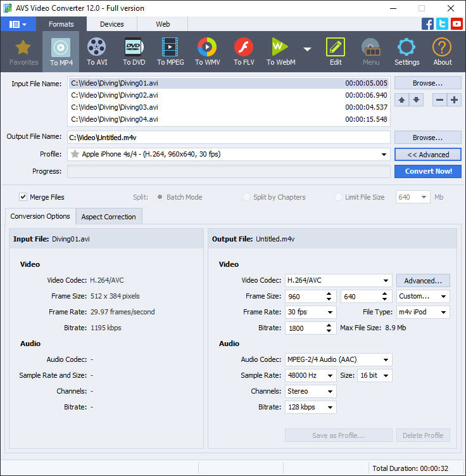The image size is (466, 476).
Task: Switch to the Devices tab
Action: [112, 24]
